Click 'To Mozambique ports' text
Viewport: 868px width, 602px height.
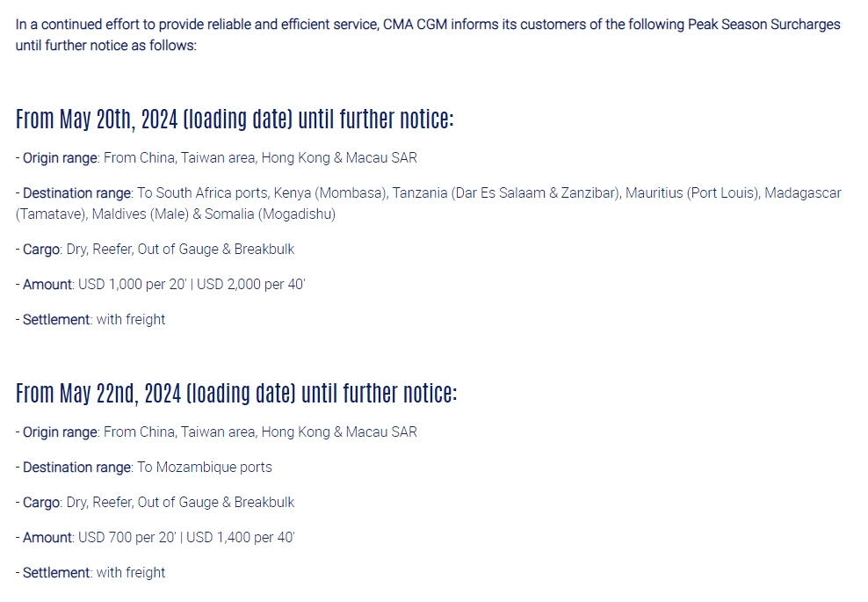pos(205,468)
